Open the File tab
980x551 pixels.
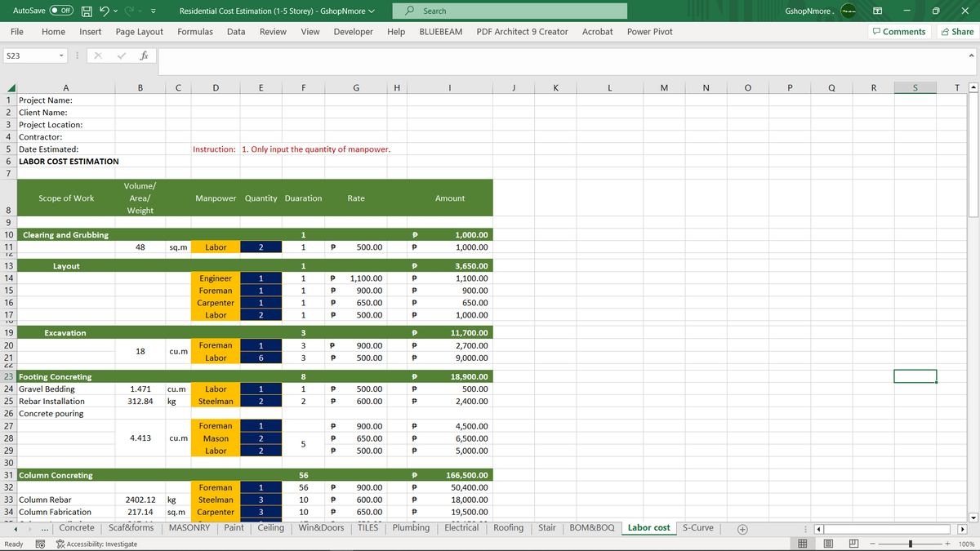16,32
